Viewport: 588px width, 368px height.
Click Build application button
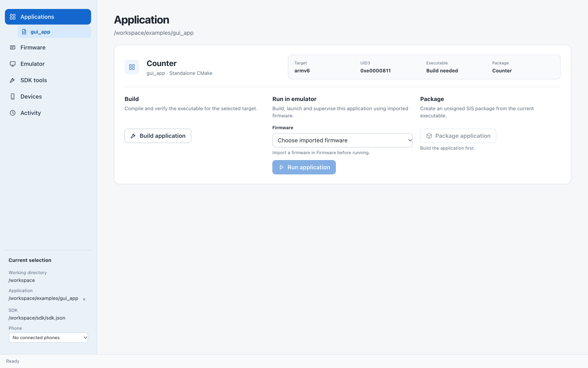click(158, 136)
